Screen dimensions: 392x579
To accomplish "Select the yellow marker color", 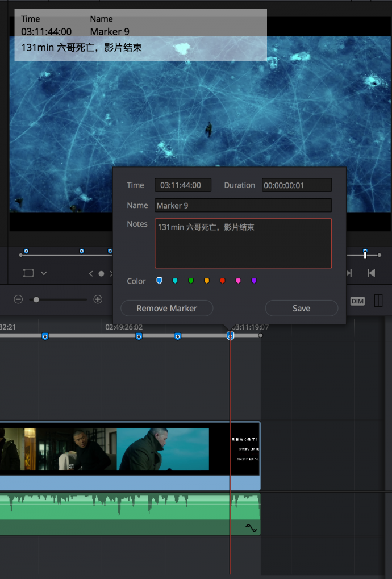I will click(207, 281).
